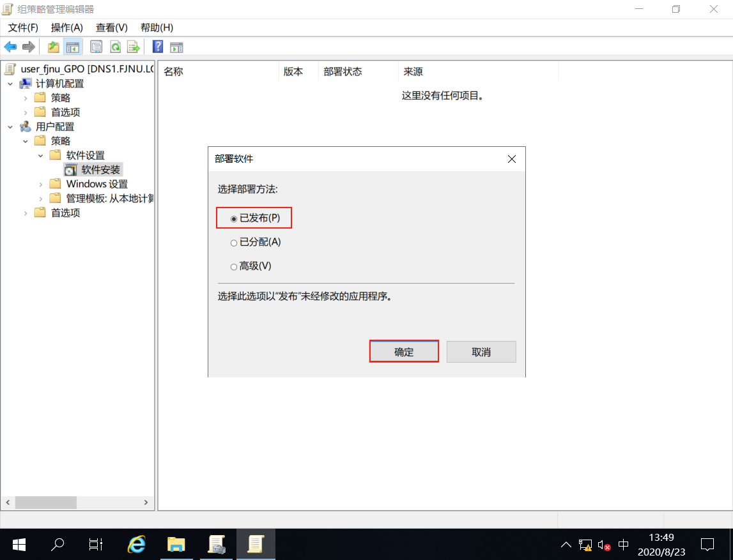733x560 pixels.
Task: Click the tree scrollbar right arrow
Action: coord(146,503)
